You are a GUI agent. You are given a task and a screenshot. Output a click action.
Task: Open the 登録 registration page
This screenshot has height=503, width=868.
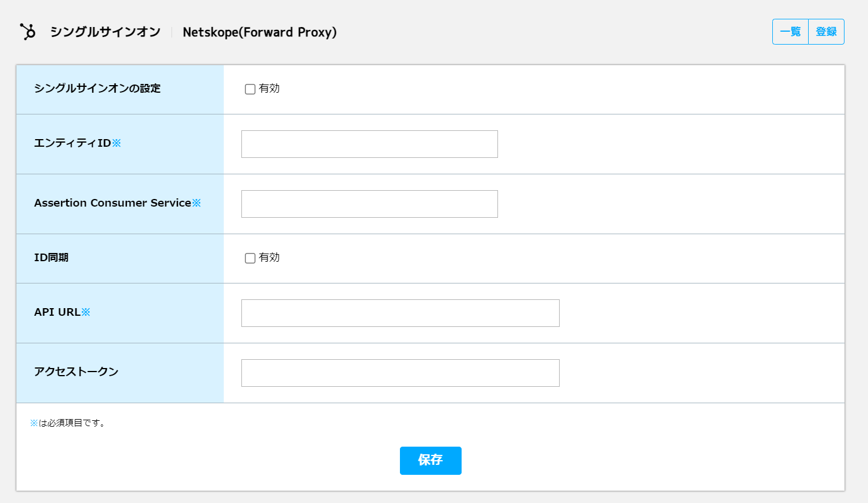[x=826, y=32]
